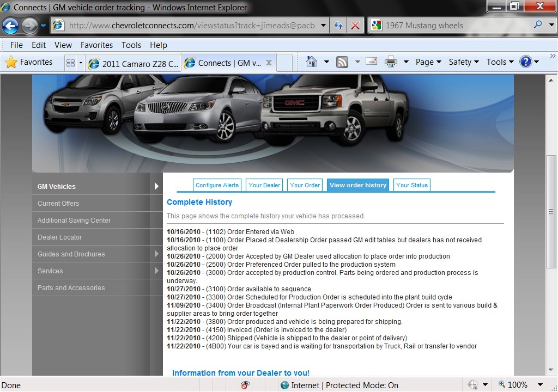The height and width of the screenshot is (392, 558).
Task: Click the scrollbar up arrow
Action: tap(551, 80)
